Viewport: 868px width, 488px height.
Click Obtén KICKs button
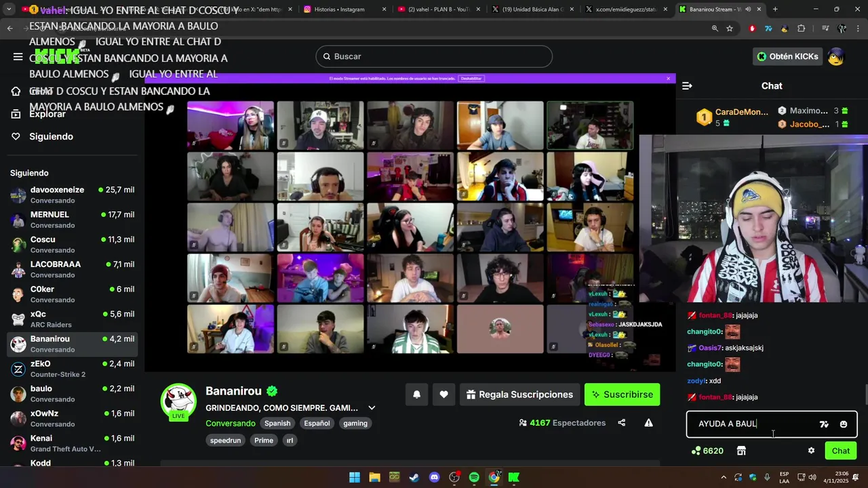787,56
